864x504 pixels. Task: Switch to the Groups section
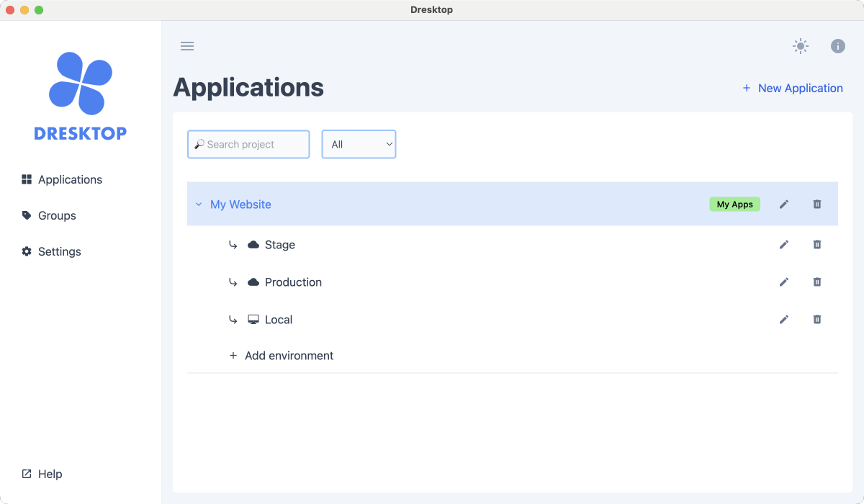56,215
